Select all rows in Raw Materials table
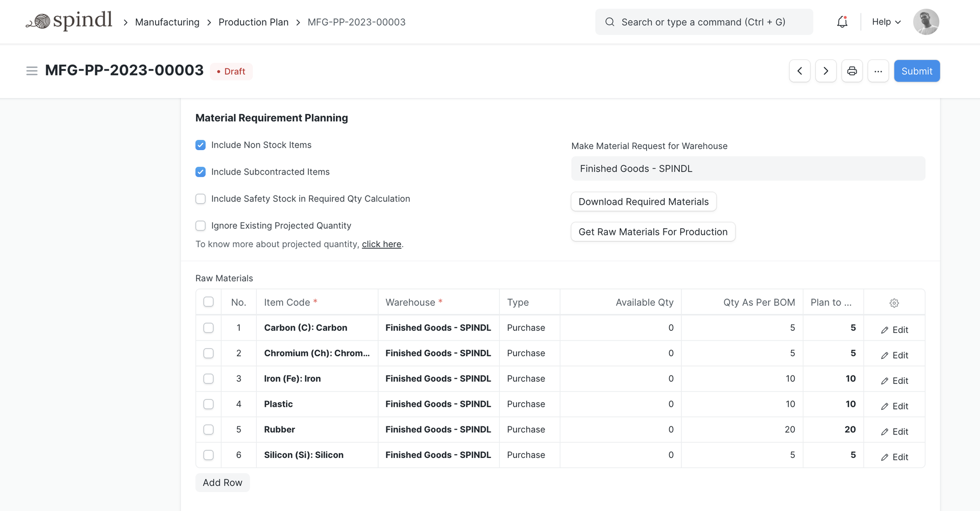This screenshot has width=980, height=511. (208, 302)
